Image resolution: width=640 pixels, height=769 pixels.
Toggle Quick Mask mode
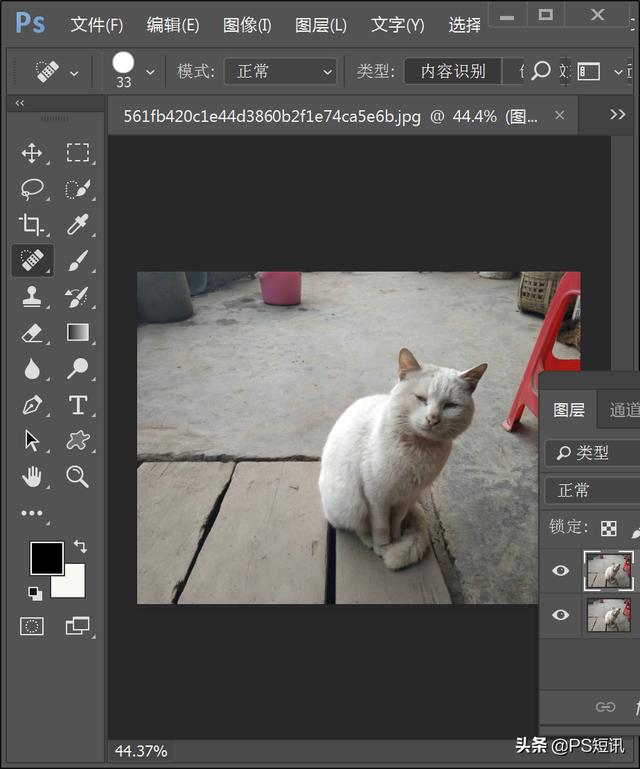pos(32,626)
